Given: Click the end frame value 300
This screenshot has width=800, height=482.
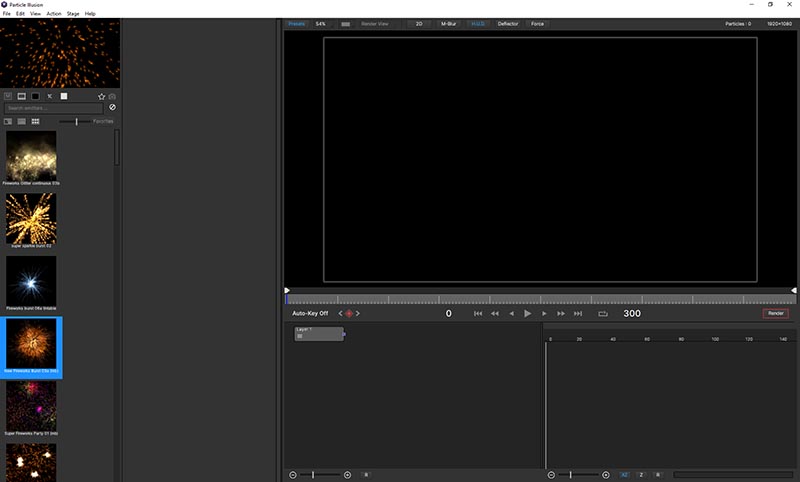Looking at the screenshot, I should coord(632,314).
